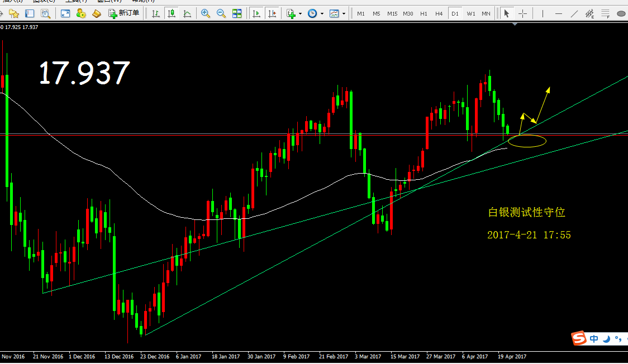Image resolution: width=628 pixels, height=364 pixels.
Task: Select the M30 timeframe
Action: pyautogui.click(x=408, y=13)
